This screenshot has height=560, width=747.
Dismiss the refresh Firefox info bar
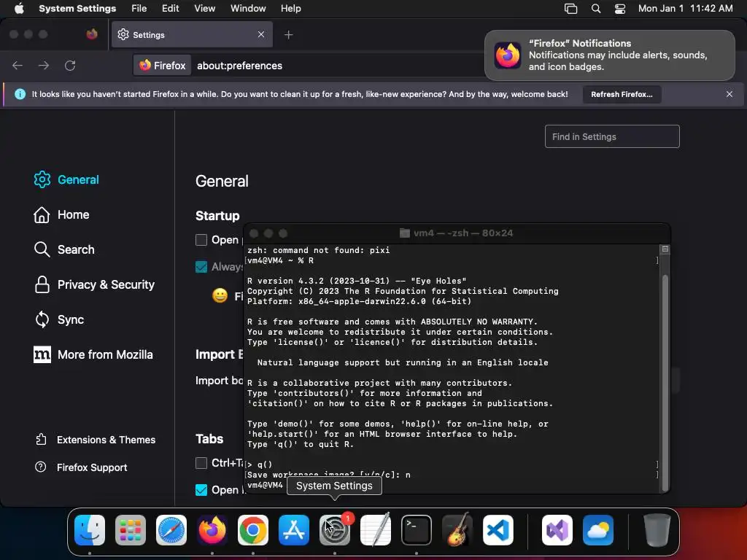pos(729,94)
